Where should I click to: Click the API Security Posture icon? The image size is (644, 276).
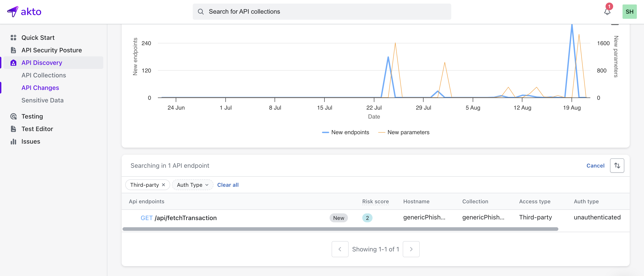13,50
